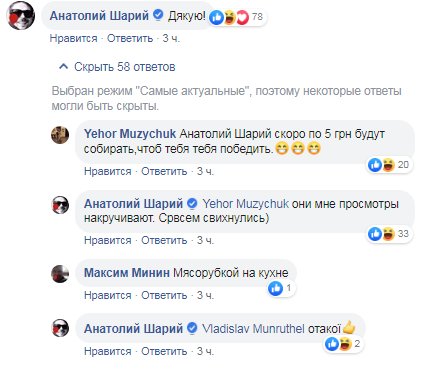
Task: Open Анатолий Шарий's top profile avatar
Action: pos(21,16)
